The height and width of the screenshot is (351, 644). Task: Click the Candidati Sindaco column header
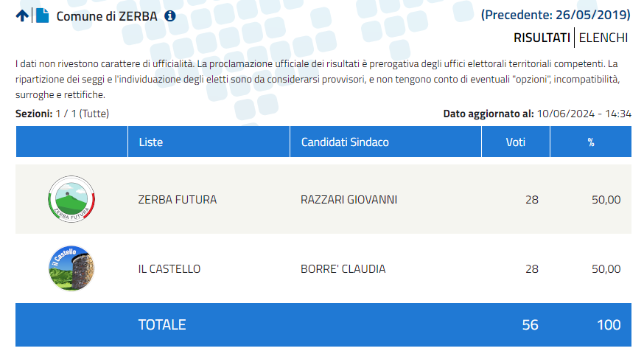click(x=385, y=142)
